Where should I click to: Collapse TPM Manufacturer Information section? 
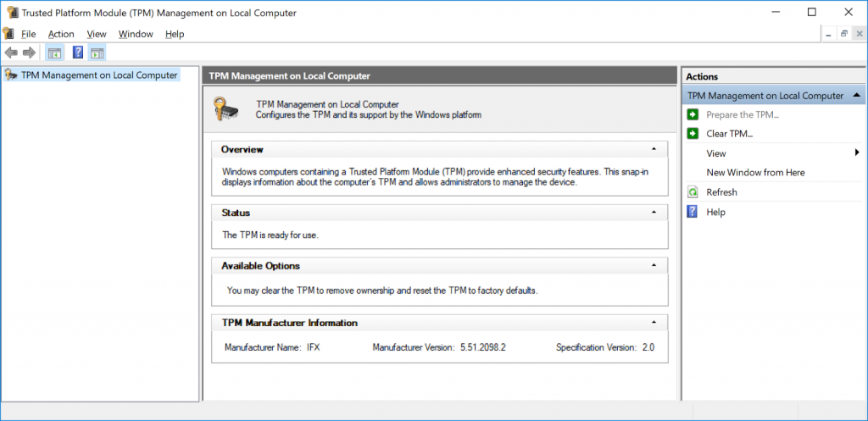[654, 323]
